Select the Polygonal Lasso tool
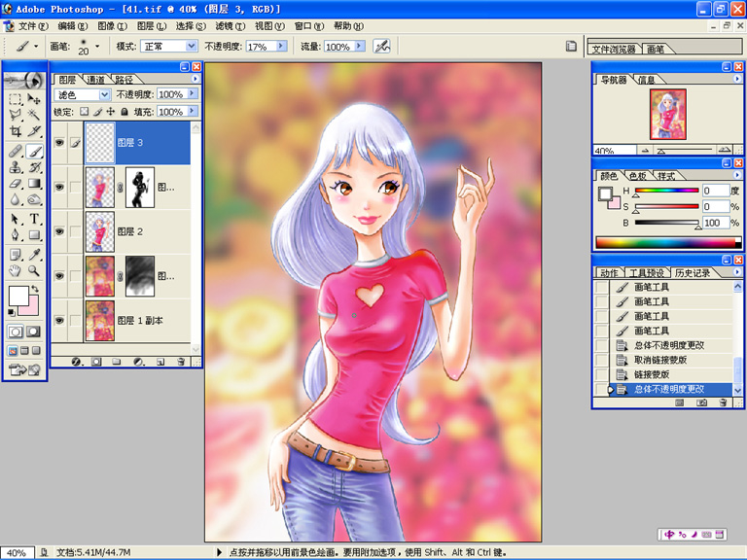Viewport: 747px width, 560px height. tap(16, 115)
